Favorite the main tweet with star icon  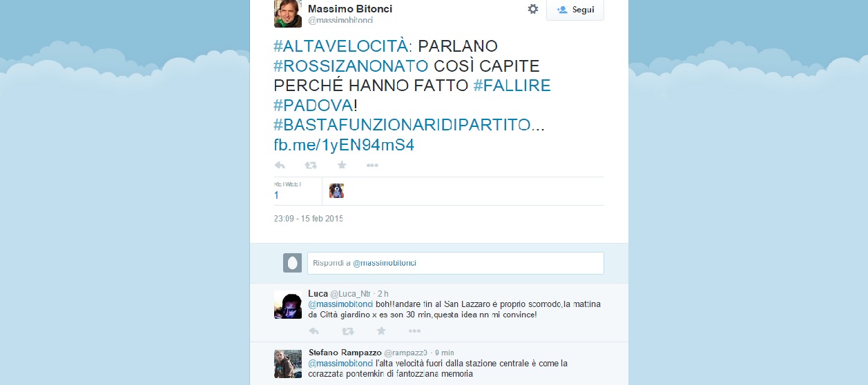pyautogui.click(x=342, y=166)
